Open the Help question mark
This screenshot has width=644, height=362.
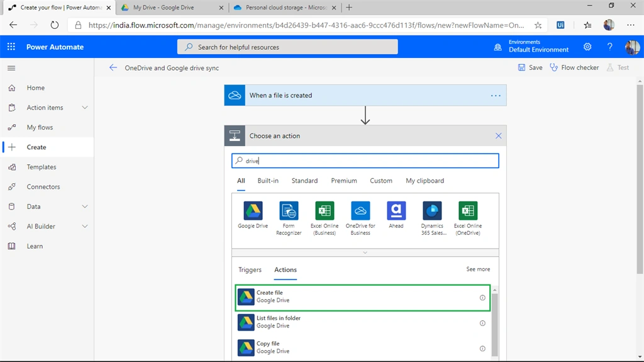click(609, 47)
